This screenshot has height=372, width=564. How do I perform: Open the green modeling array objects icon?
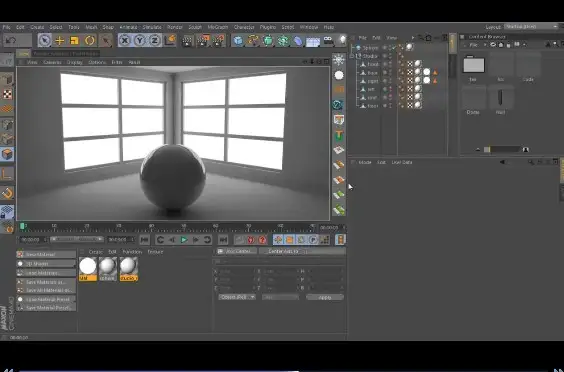click(283, 41)
